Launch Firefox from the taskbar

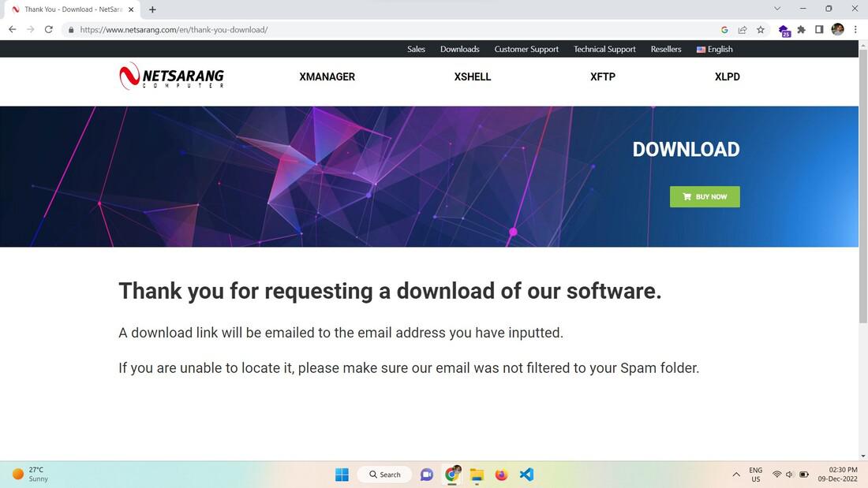502,474
